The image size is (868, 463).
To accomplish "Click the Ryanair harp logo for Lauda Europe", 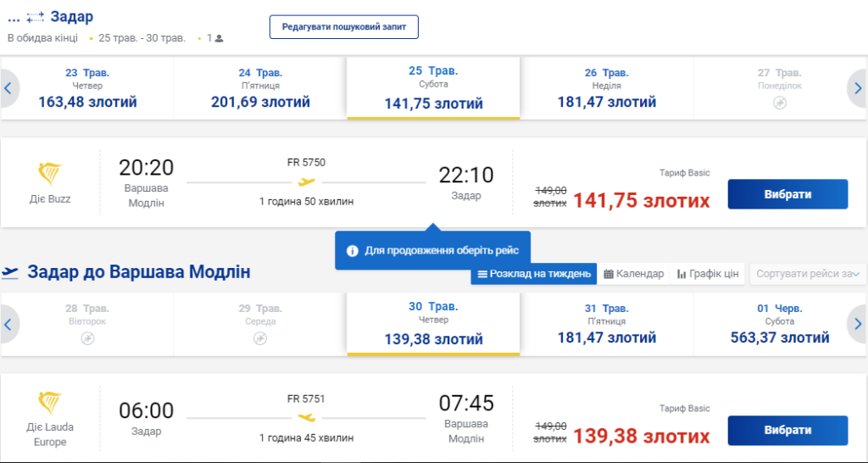I will pos(50,403).
